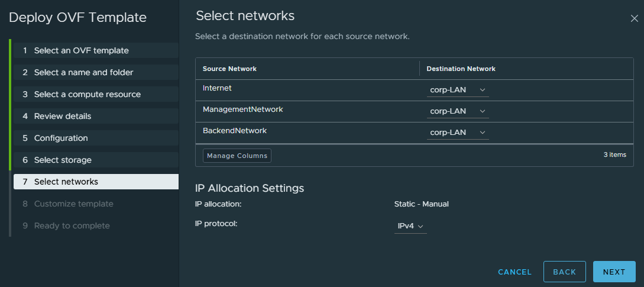The height and width of the screenshot is (287, 644).
Task: Cancel the OVF deployment wizard
Action: pos(514,272)
